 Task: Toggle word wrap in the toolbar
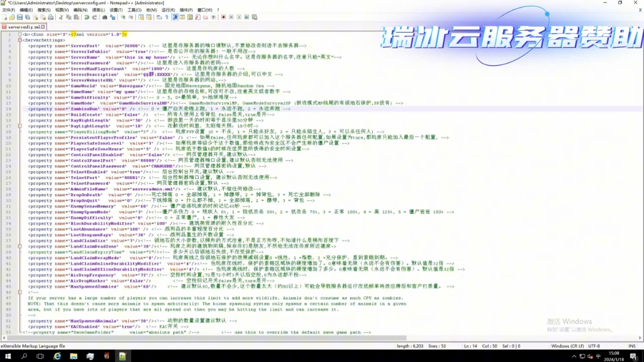[x=159, y=17]
